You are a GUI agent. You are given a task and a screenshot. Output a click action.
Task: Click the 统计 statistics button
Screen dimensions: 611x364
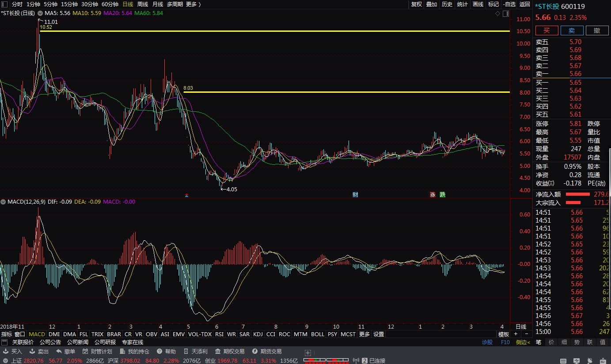463,4
